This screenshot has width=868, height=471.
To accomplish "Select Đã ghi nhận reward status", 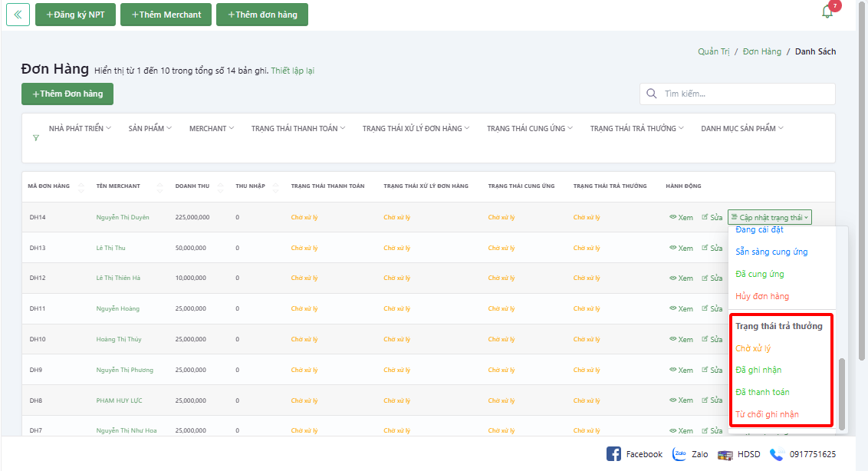I will [x=758, y=370].
